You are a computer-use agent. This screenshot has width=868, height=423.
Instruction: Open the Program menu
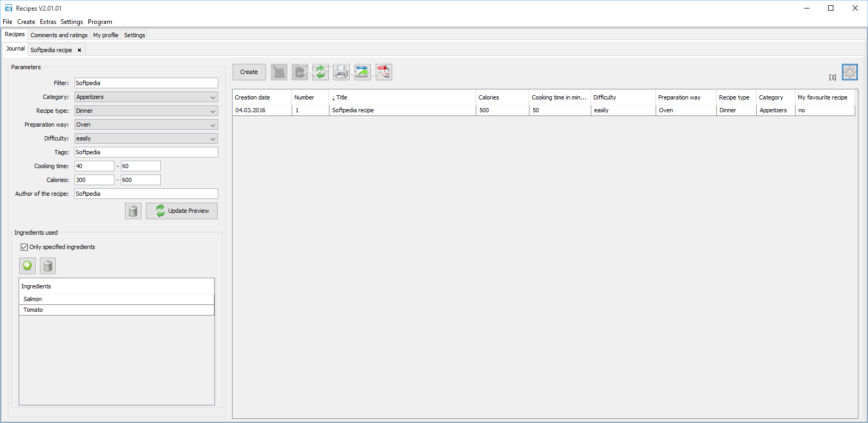[100, 22]
